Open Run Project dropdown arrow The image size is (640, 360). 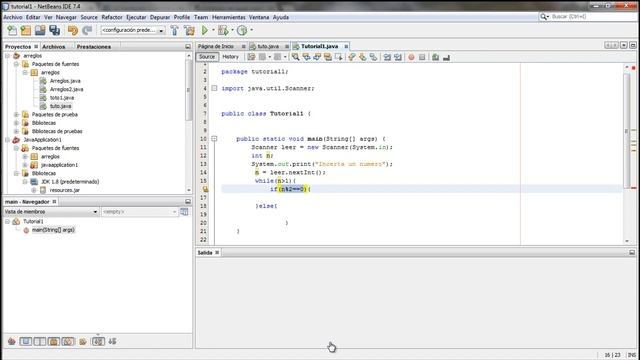tap(213, 30)
